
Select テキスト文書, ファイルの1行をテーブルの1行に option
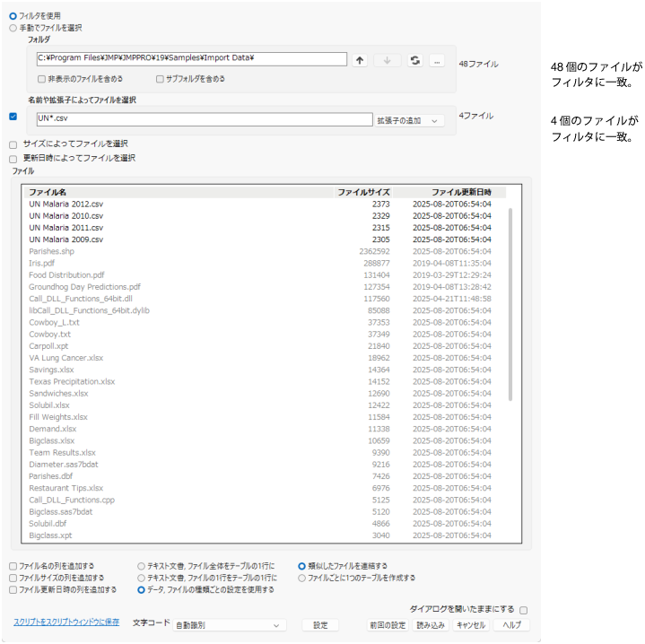(x=141, y=579)
